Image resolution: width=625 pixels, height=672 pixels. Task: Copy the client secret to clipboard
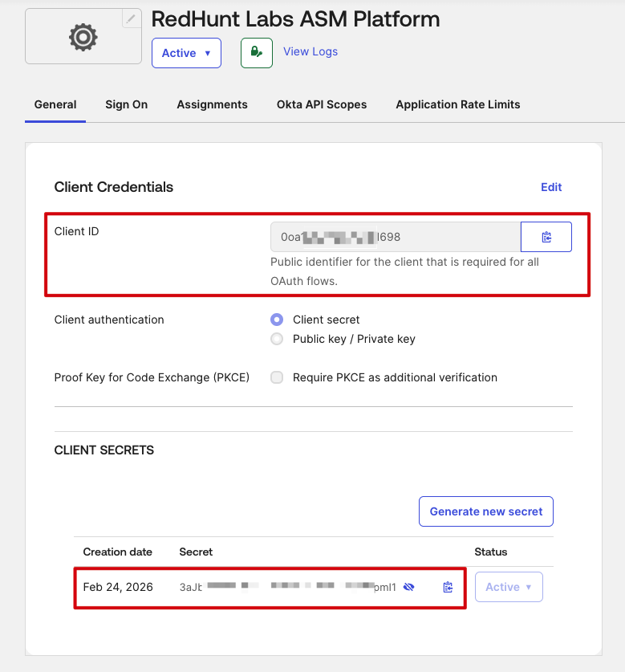[x=448, y=587]
